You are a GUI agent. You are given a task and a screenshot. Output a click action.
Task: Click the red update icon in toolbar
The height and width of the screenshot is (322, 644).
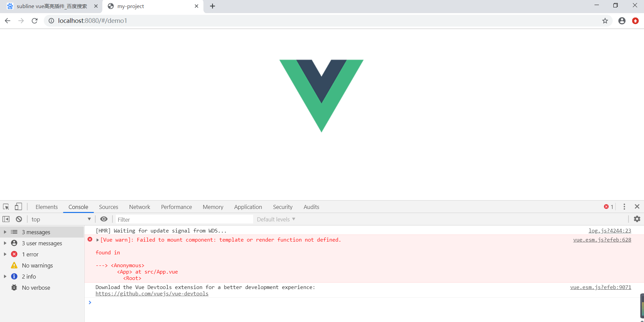(x=635, y=21)
